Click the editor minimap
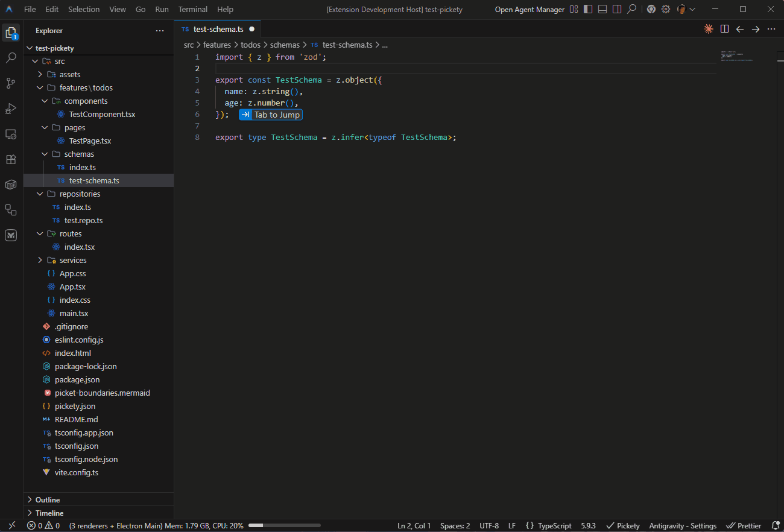Viewport: 784px width, 532px height. tap(737, 56)
